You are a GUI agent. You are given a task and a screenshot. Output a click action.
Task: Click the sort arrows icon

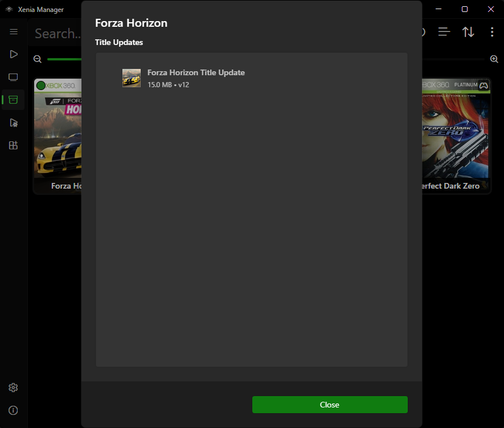[x=468, y=32]
